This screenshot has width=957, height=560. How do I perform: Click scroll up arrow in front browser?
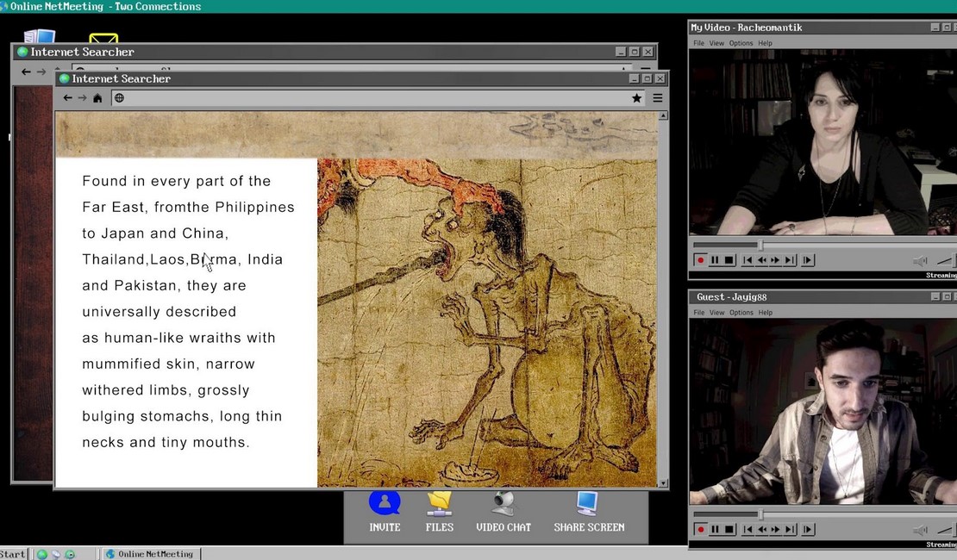[663, 115]
